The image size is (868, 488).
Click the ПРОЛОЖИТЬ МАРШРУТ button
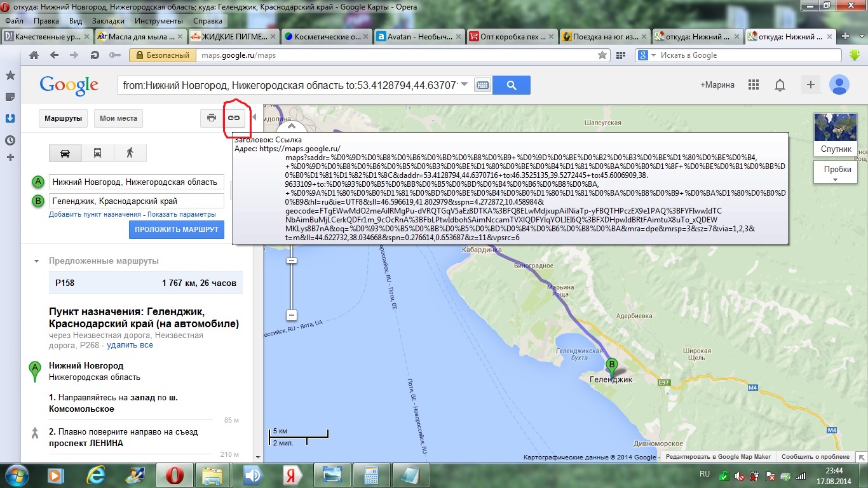tap(176, 229)
